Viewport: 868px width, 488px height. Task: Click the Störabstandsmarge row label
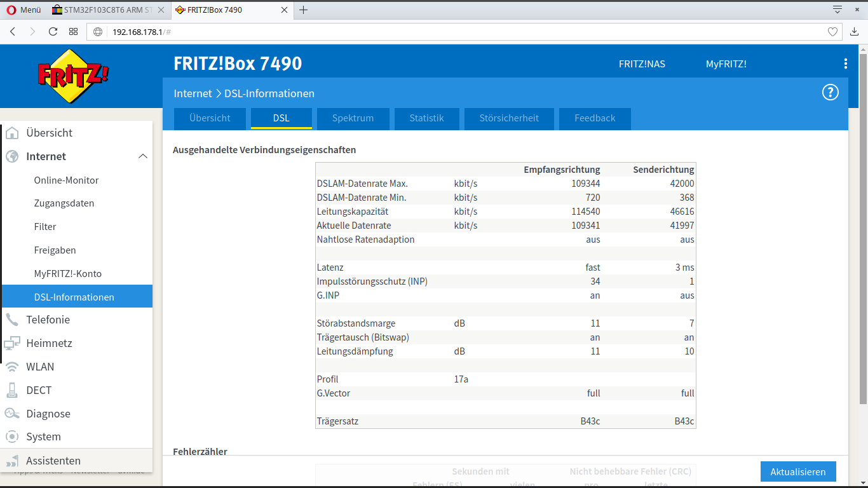(356, 323)
